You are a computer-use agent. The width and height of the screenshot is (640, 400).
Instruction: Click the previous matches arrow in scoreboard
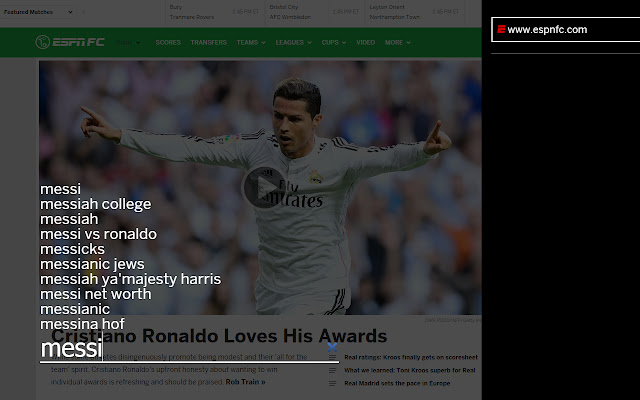click(83, 12)
